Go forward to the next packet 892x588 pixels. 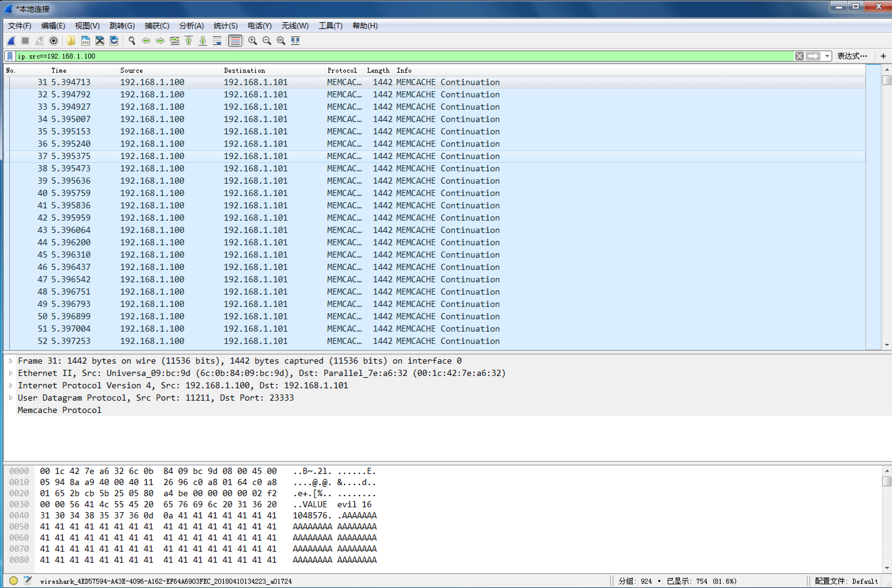coord(160,41)
